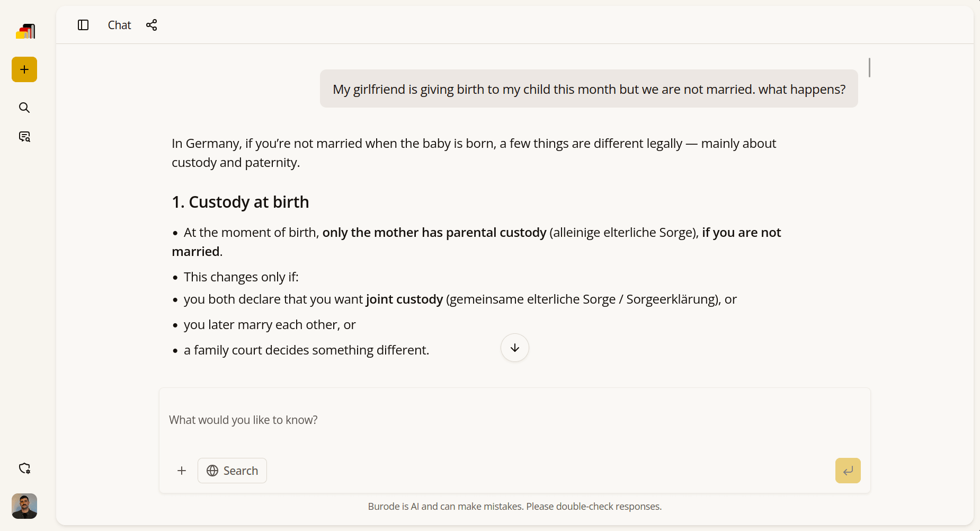Click the chat scrollbar thumb

tap(869, 67)
